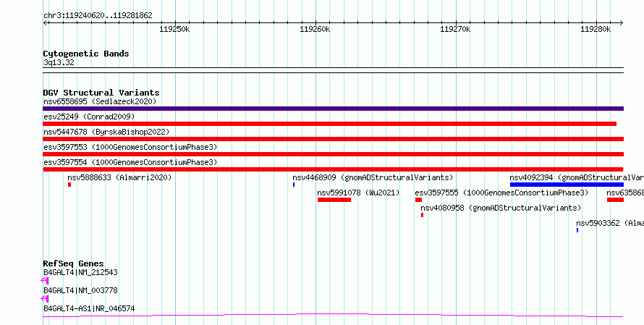This screenshot has height=325, width=644.
Task: Click the nsv5447678 ByrskaBishop2022 red bar
Action: pos(333,139)
